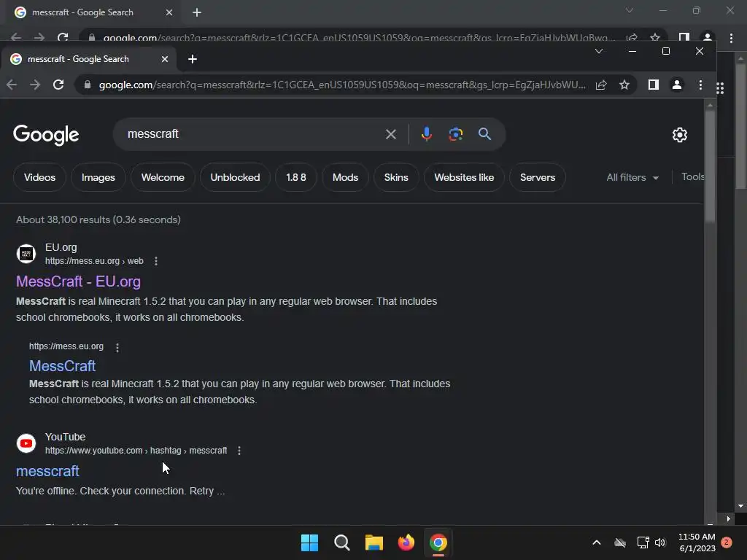Clear the search box text with X
The width and height of the screenshot is (747, 560).
pyautogui.click(x=391, y=134)
